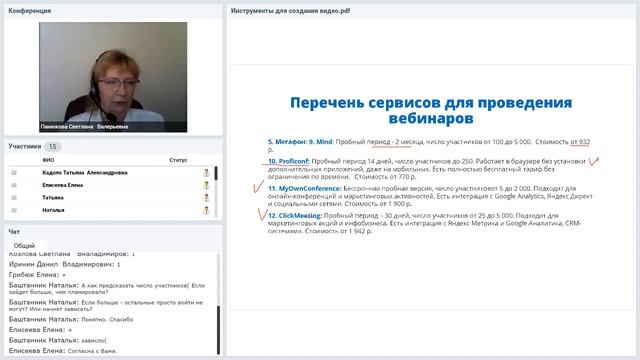Click '12. ClickMeeting' heading in slide

(295, 216)
